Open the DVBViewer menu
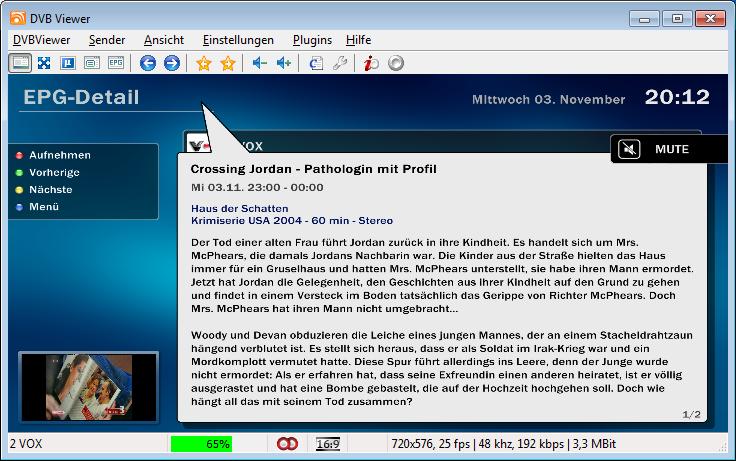Screen dimensions: 736x461 point(41,40)
